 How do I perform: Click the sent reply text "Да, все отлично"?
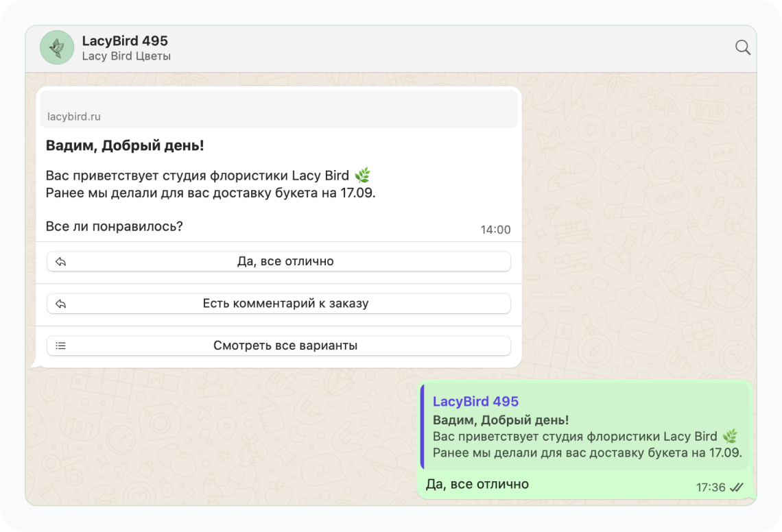[477, 484]
